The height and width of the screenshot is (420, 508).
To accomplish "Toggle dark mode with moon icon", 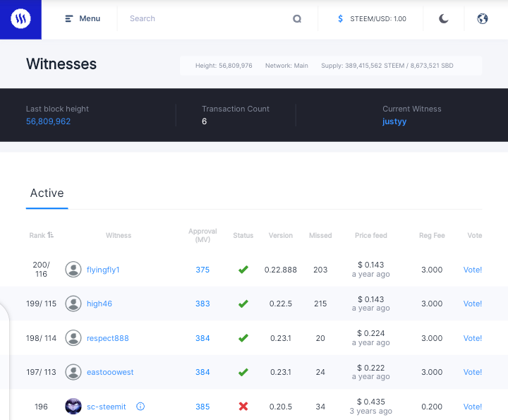I will tap(444, 19).
